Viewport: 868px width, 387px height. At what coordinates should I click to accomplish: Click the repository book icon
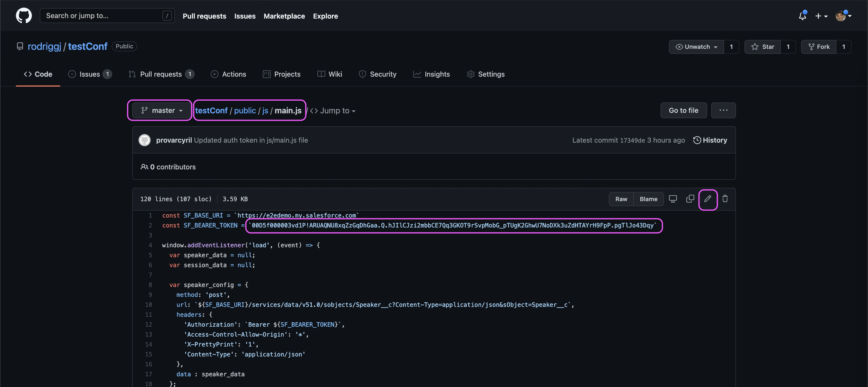[20, 47]
